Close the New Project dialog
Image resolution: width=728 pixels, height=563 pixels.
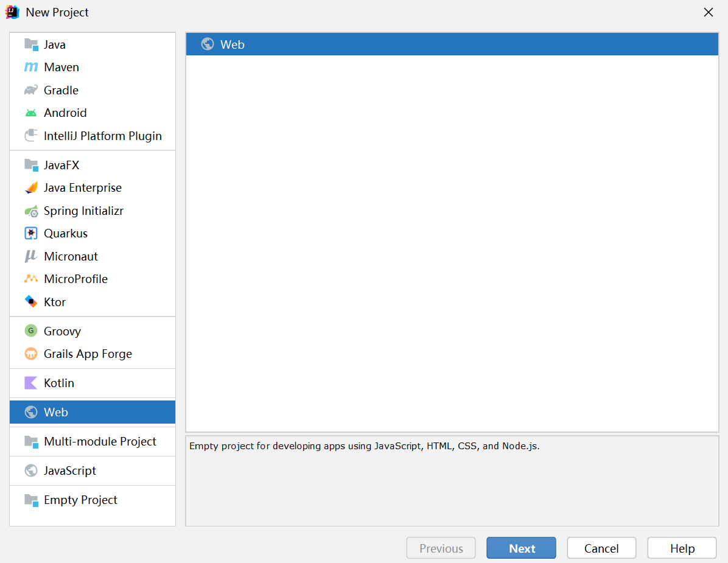pos(709,13)
